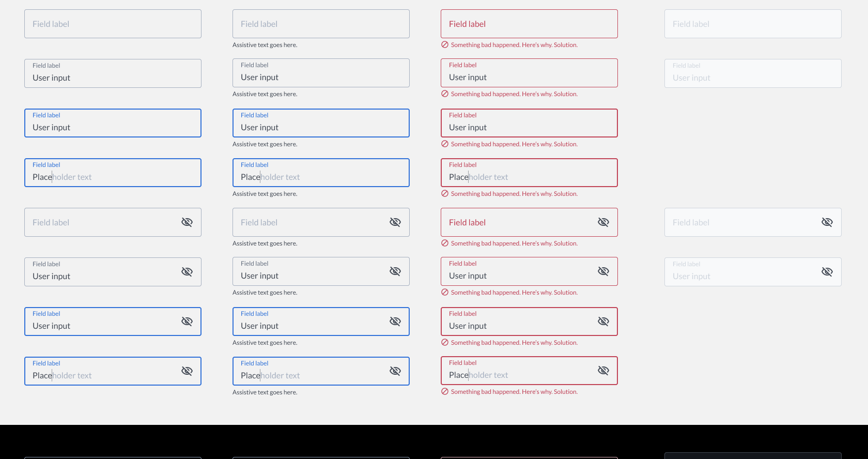Click eye icon in red-bordered Placeholder text field

(603, 371)
